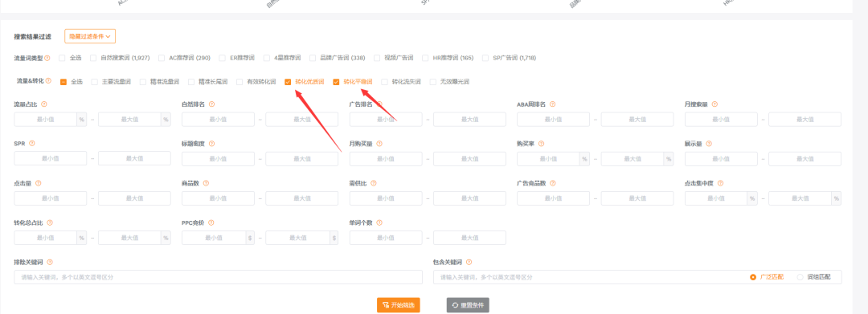Open help icon beside 流量&转化
The image size is (868, 314).
[x=49, y=81]
